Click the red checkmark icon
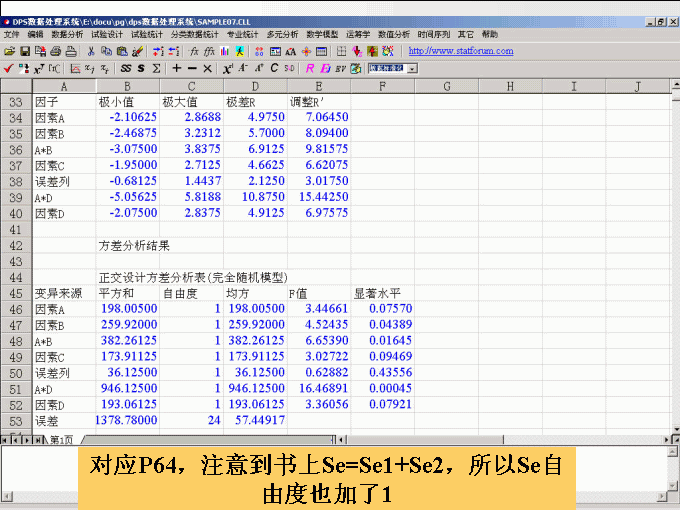This screenshot has width=680, height=510. click(x=9, y=68)
